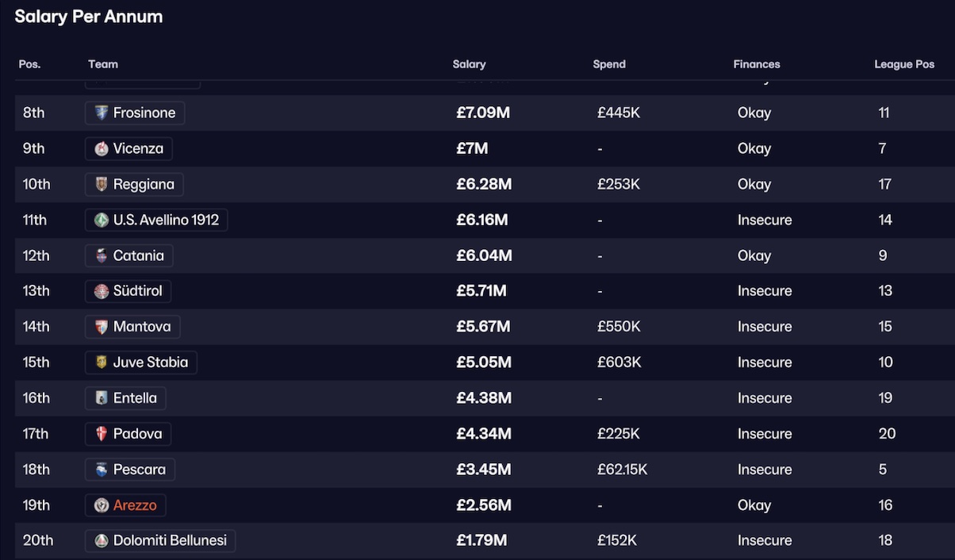Click the Reggiana club crest icon
This screenshot has width=955, height=560.
coord(102,184)
